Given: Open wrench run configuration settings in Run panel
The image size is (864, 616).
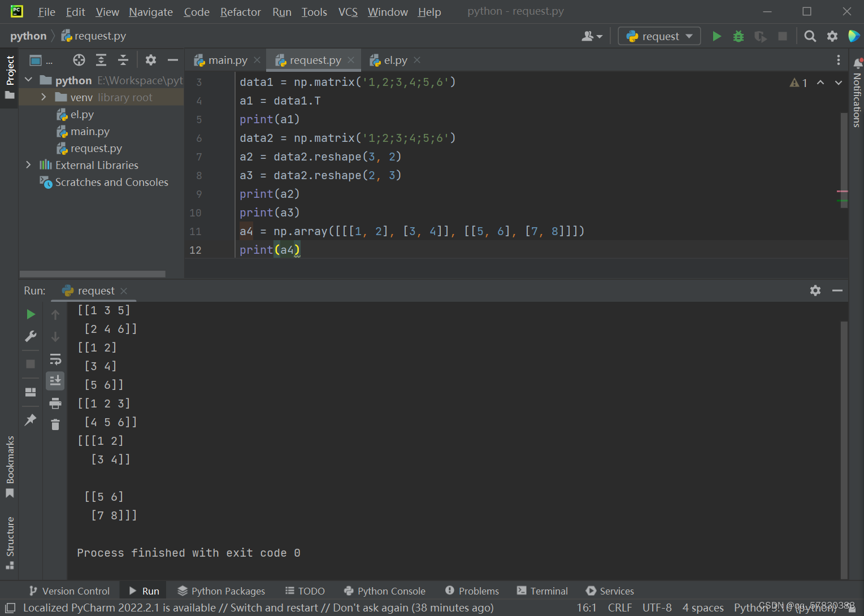Looking at the screenshot, I should pos(31,336).
